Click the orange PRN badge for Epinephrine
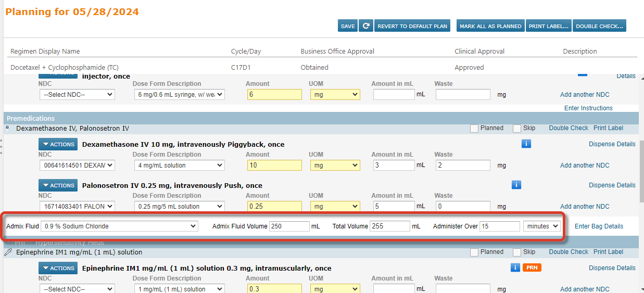Image resolution: width=644 pixels, height=293 pixels. point(532,267)
